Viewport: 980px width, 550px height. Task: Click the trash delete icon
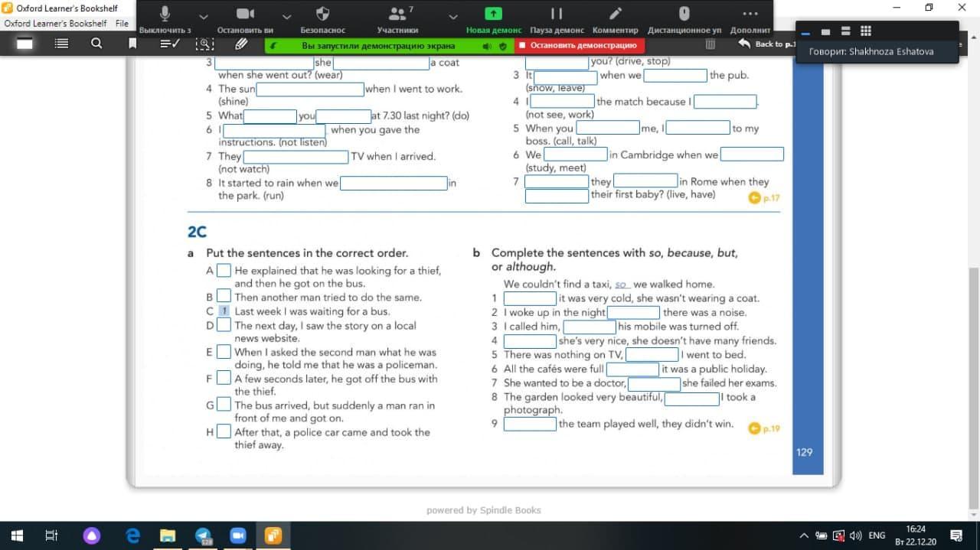[710, 44]
